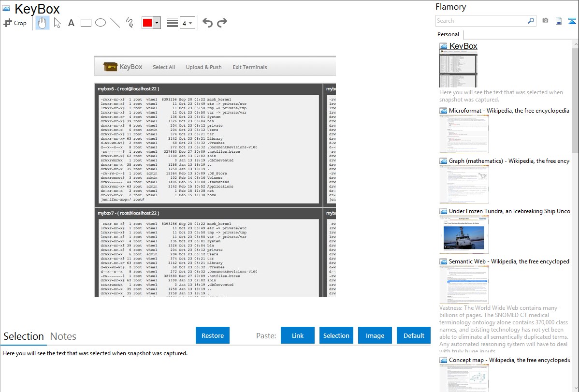This screenshot has width=579, height=392.
Task: Pick the ellipse shape tool
Action: click(101, 23)
